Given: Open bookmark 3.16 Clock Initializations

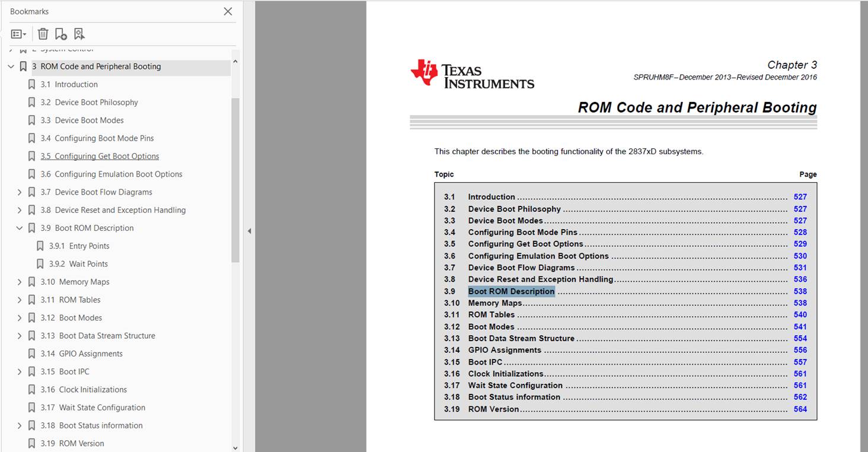Looking at the screenshot, I should (x=84, y=390).
